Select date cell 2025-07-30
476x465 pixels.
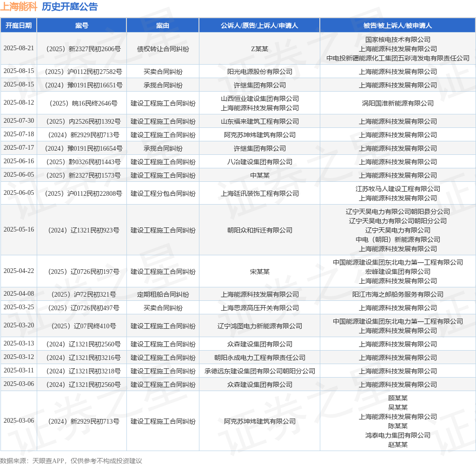pyautogui.click(x=19, y=121)
